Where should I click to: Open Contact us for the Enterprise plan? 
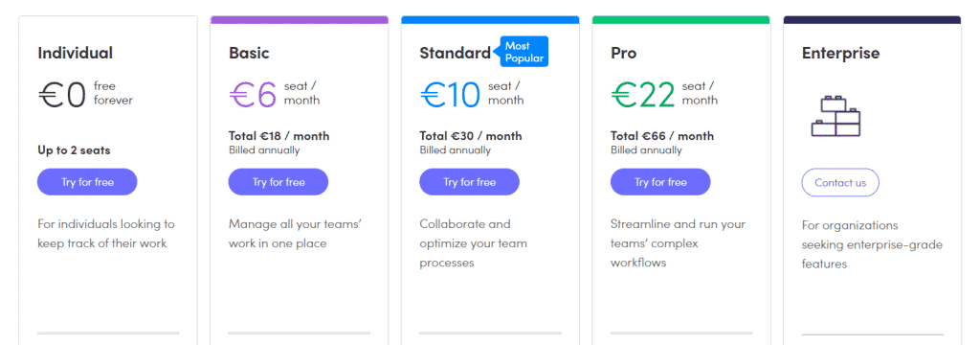(x=840, y=183)
